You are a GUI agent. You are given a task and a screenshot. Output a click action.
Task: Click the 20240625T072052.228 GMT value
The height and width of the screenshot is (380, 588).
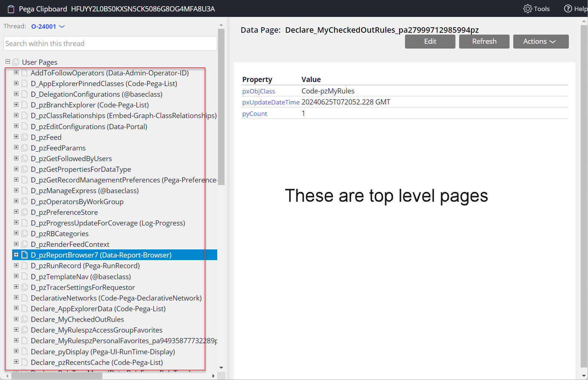click(x=346, y=102)
